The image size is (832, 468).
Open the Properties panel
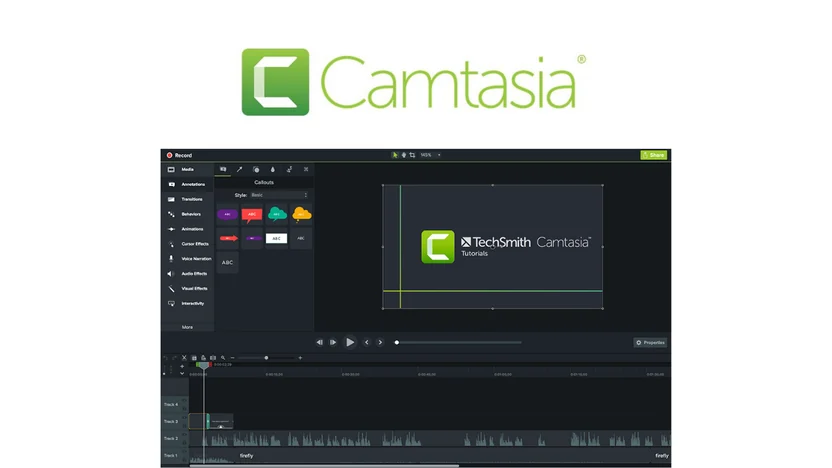click(x=651, y=343)
